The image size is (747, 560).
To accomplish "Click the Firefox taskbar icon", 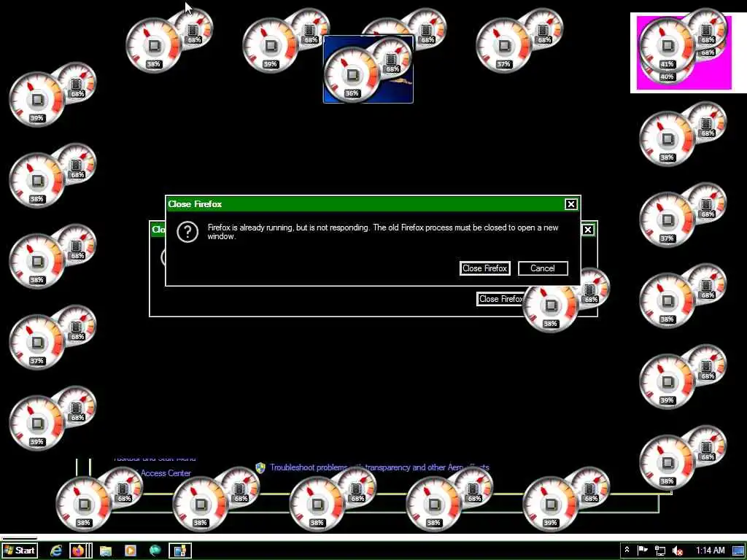I will (78, 551).
